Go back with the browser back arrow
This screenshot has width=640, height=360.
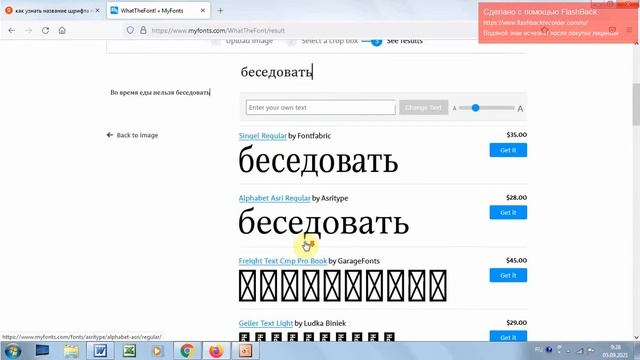coord(11,30)
